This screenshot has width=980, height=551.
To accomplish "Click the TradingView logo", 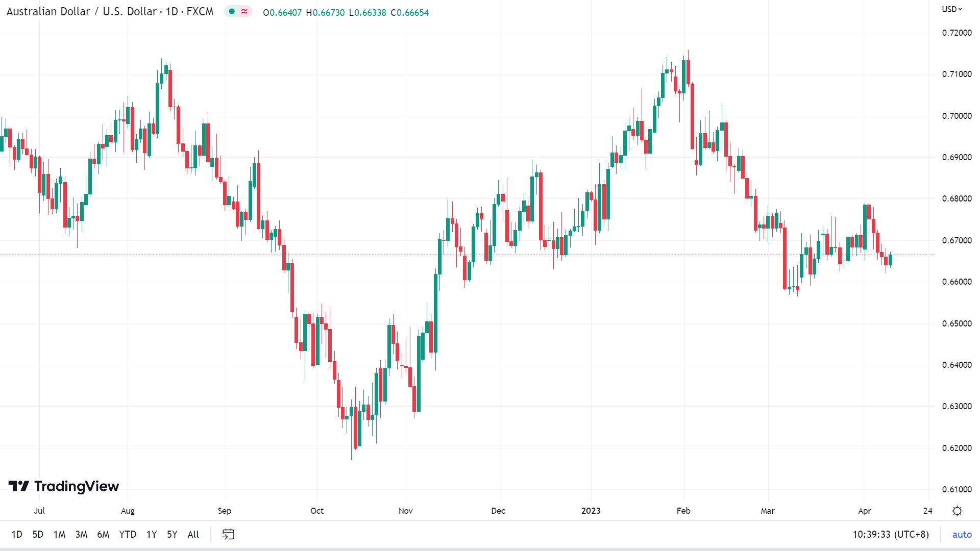I will 64,486.
